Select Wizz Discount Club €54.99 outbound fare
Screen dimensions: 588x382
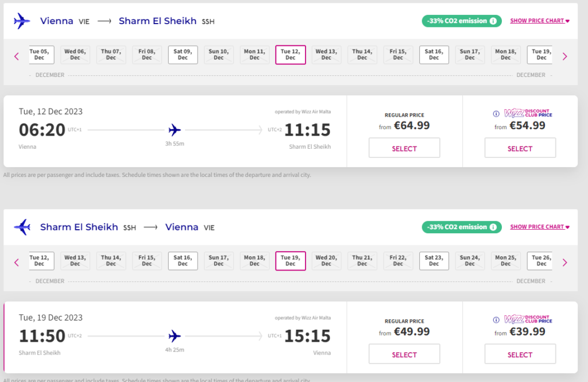520,148
